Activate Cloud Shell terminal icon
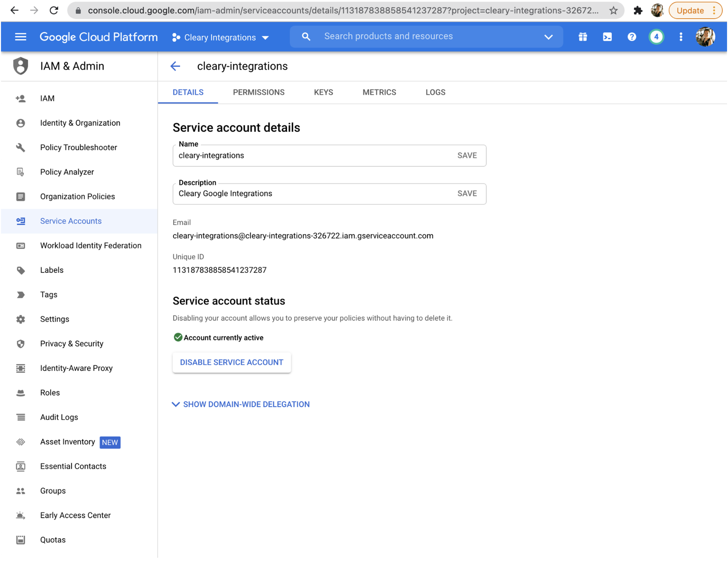This screenshot has width=728, height=564. [x=607, y=37]
